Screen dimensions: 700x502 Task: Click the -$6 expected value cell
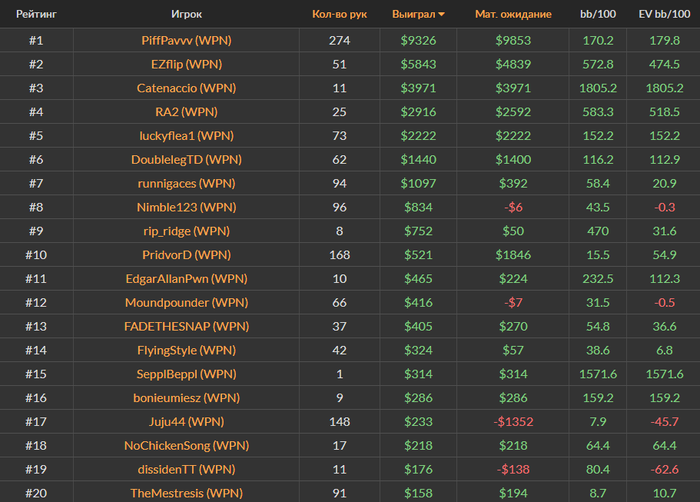tap(513, 207)
